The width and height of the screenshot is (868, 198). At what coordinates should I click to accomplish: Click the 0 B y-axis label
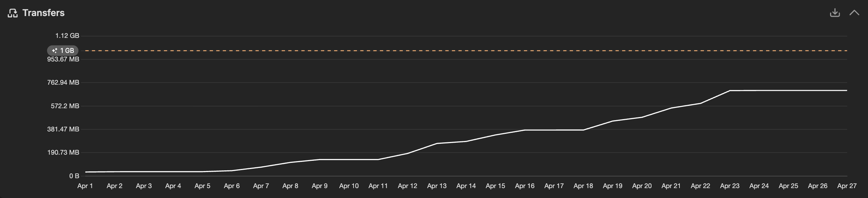(x=74, y=176)
